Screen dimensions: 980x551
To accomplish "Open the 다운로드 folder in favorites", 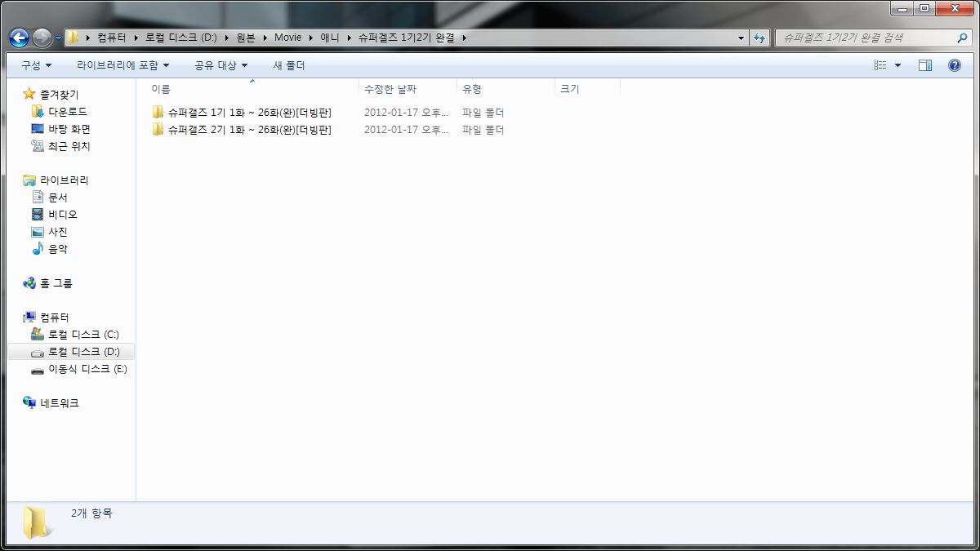I will tap(67, 112).
